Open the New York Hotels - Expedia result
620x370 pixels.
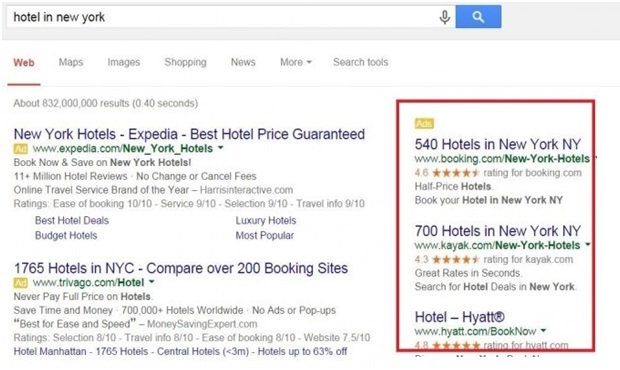pos(189,134)
